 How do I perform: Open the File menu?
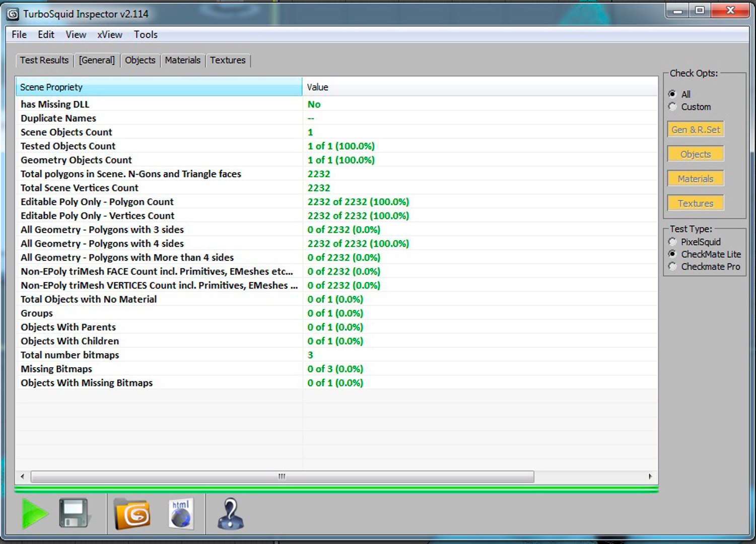coord(19,34)
